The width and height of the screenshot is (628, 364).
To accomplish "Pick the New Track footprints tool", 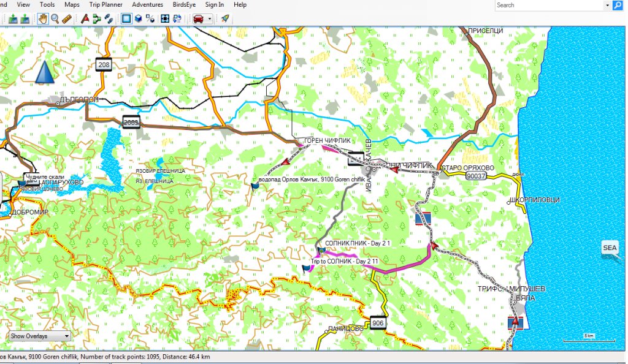I will [108, 18].
